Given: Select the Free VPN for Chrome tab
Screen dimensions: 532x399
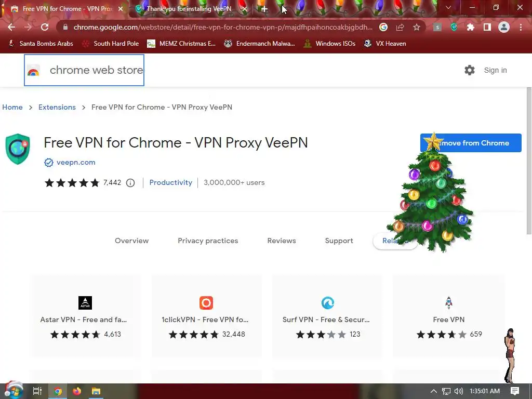Looking at the screenshot, I should [x=66, y=9].
